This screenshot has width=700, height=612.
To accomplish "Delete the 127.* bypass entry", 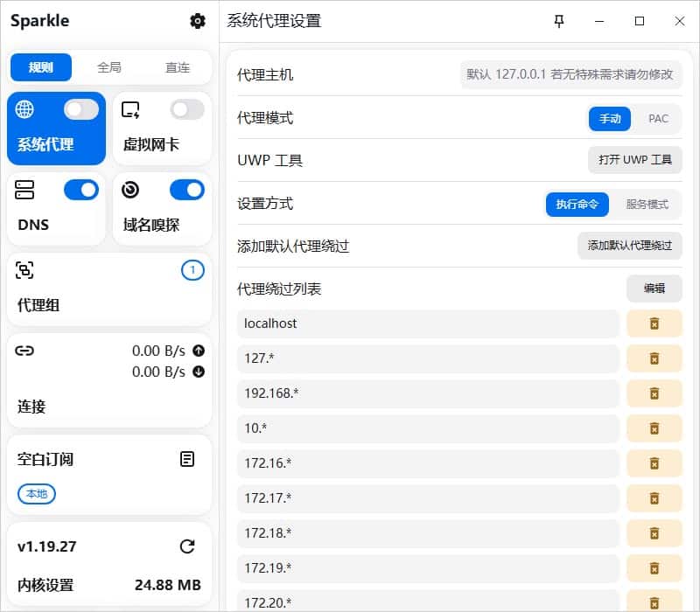I will tap(654, 358).
